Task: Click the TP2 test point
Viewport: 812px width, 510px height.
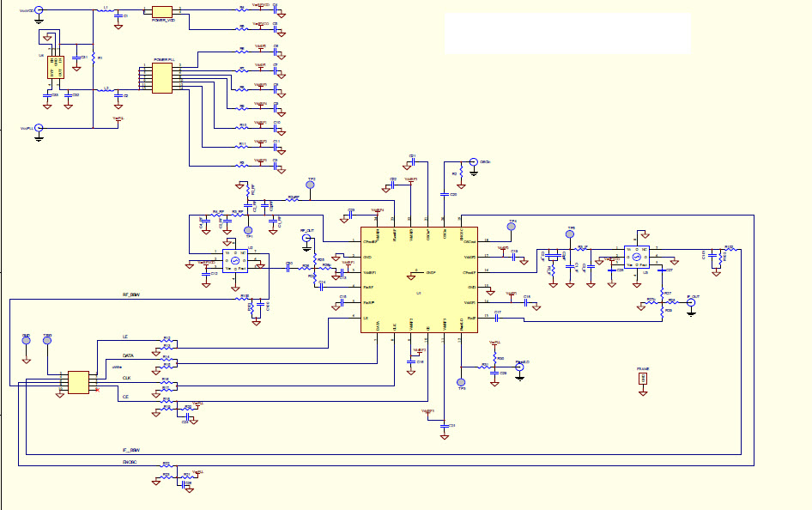Action: pos(311,186)
